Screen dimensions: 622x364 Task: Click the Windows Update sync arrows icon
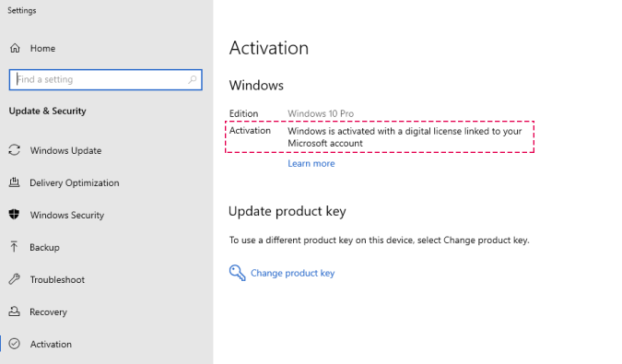[14, 150]
